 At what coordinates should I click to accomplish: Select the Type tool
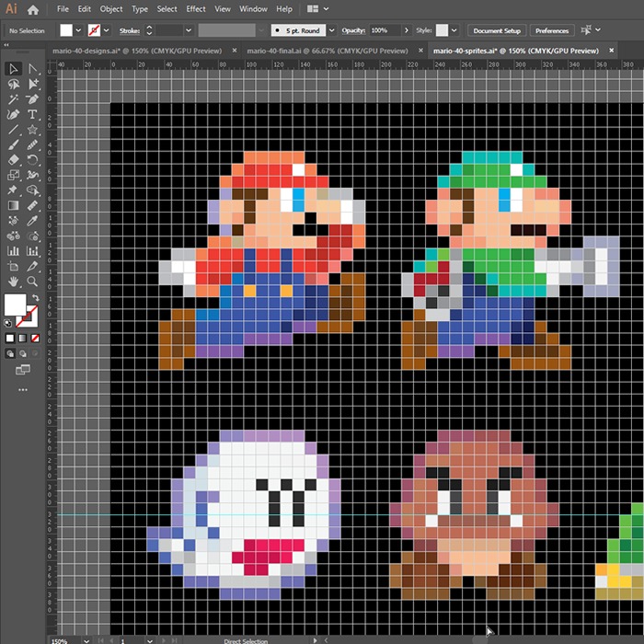[33, 114]
